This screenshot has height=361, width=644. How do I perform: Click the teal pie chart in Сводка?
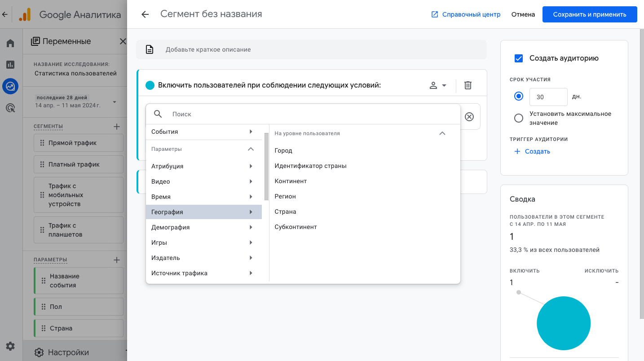[x=564, y=323]
